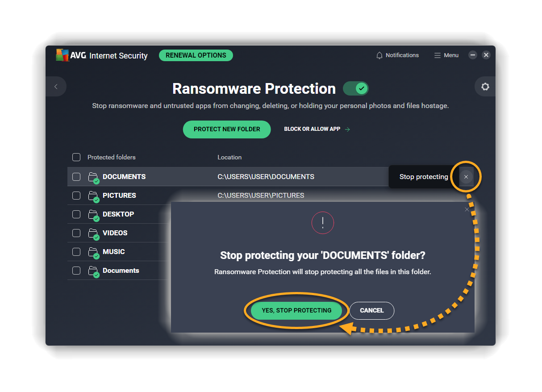The image size is (542, 392).
Task: Check the DESKTOP folder checkbox
Action: coord(76,214)
